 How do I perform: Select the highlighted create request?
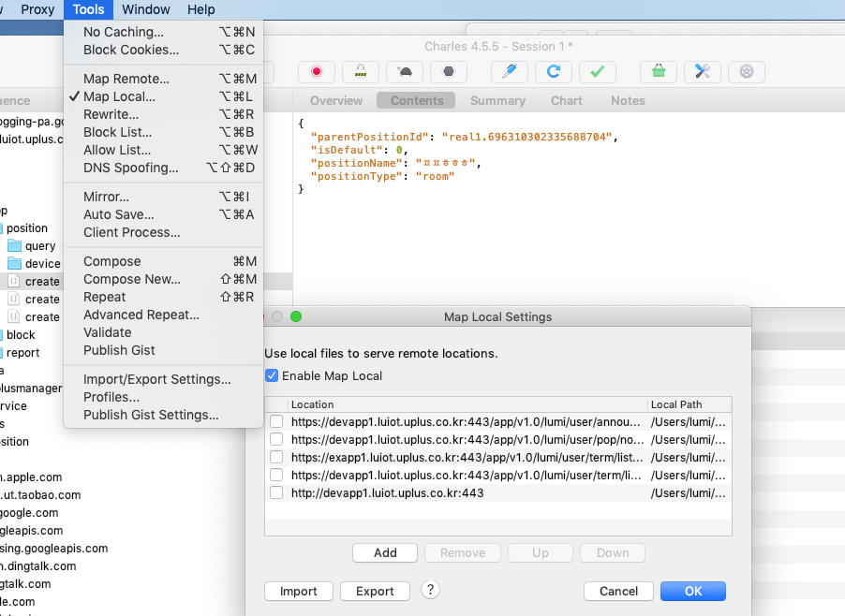pos(35,282)
